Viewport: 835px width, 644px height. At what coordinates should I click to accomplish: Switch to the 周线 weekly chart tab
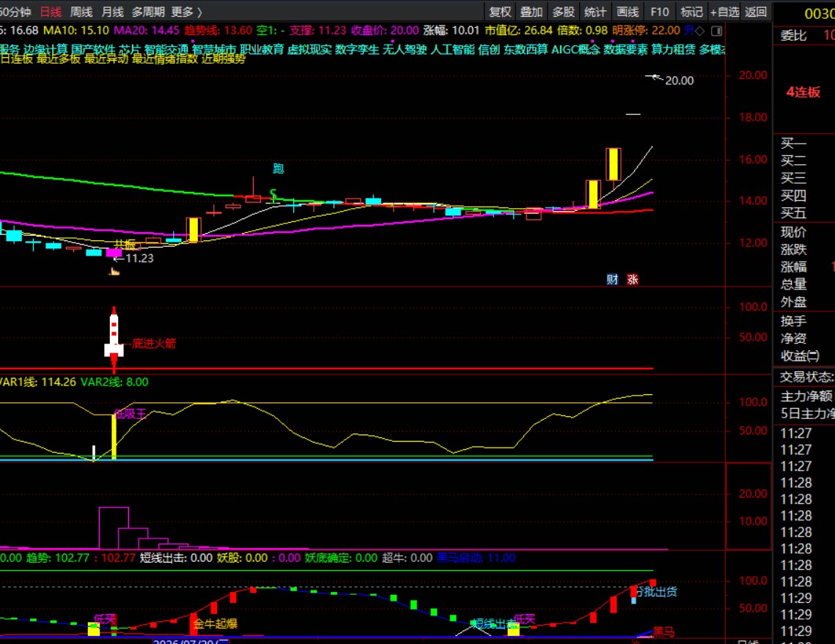coord(81,12)
